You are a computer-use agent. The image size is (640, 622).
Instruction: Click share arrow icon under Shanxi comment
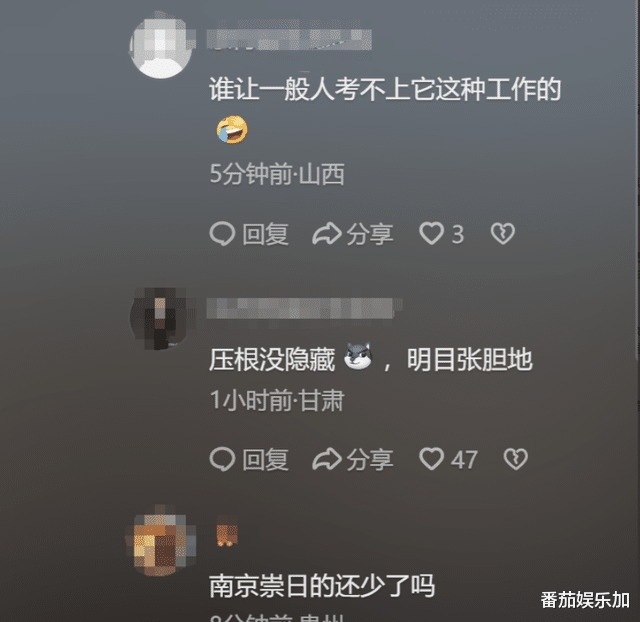pos(327,234)
